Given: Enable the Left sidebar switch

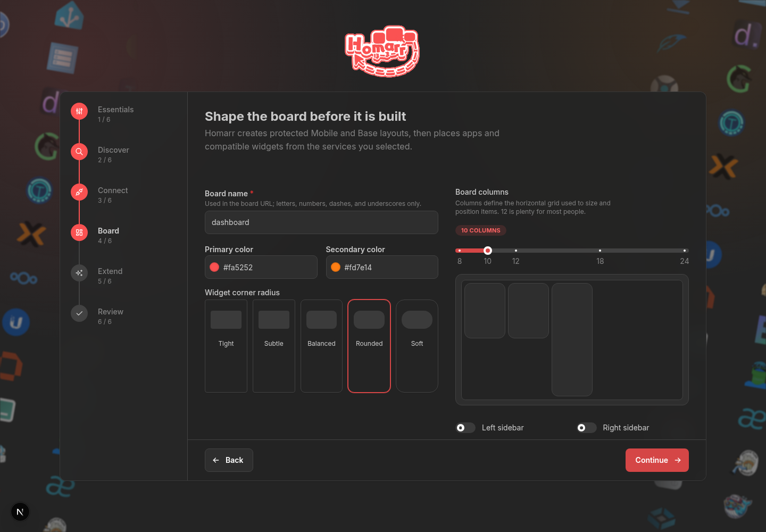Looking at the screenshot, I should tap(465, 428).
